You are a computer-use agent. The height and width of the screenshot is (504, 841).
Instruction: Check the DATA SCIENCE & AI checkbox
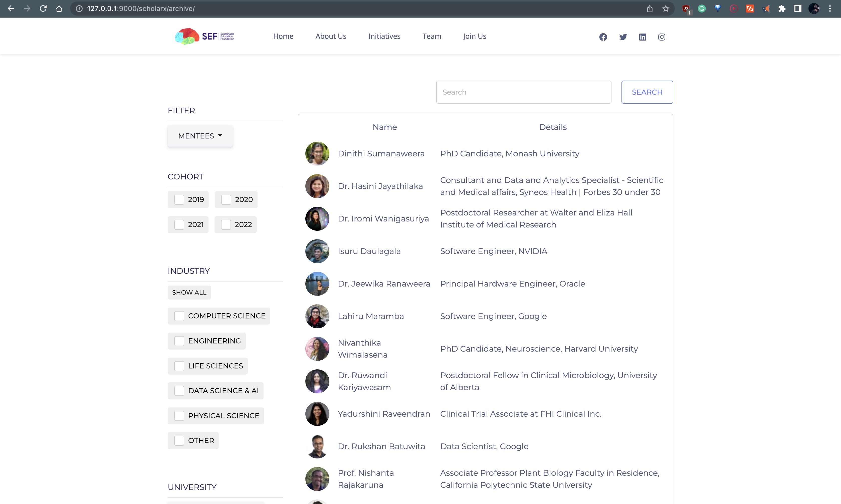coord(179,391)
